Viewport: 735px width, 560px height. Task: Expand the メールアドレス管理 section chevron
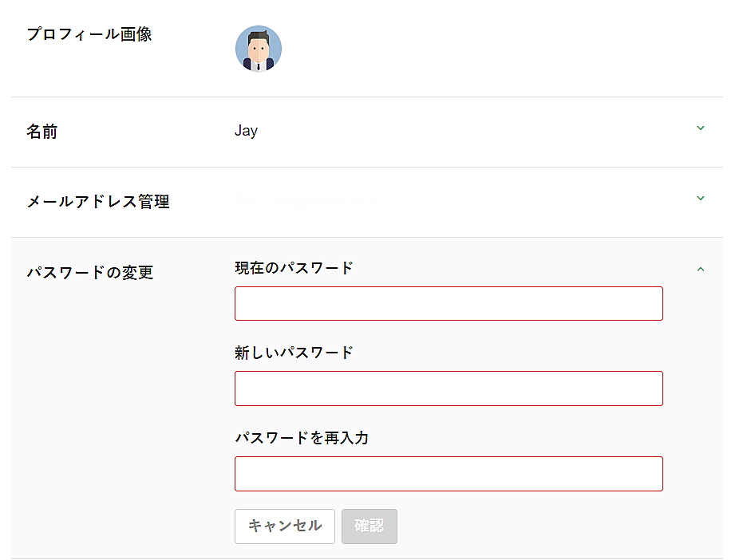pos(701,198)
